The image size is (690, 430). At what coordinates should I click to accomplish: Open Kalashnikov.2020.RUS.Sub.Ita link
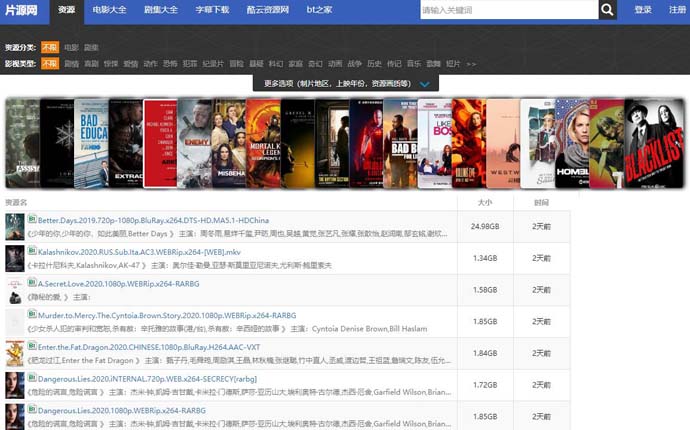(139, 252)
